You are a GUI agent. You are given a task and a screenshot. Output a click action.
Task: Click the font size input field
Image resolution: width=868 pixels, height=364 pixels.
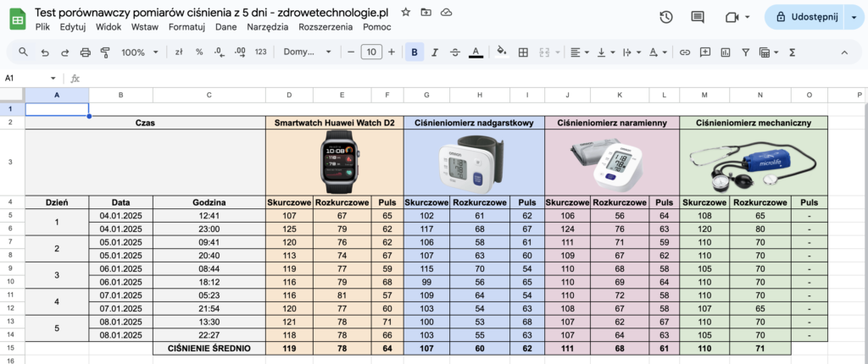click(x=371, y=52)
